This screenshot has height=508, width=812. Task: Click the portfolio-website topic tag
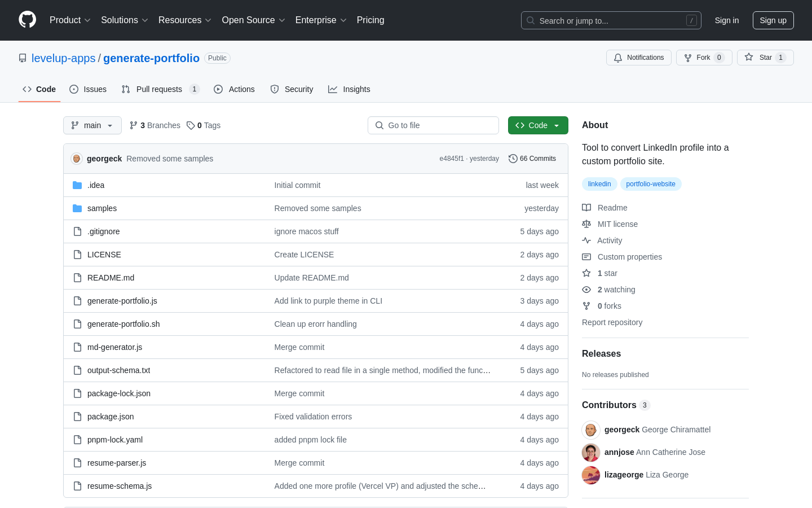tap(651, 184)
